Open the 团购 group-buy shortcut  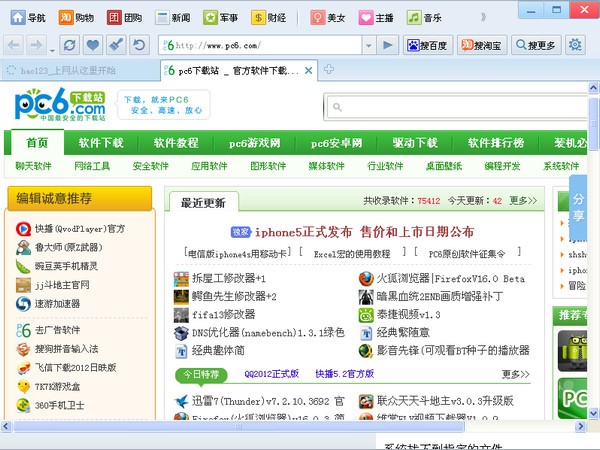click(124, 18)
